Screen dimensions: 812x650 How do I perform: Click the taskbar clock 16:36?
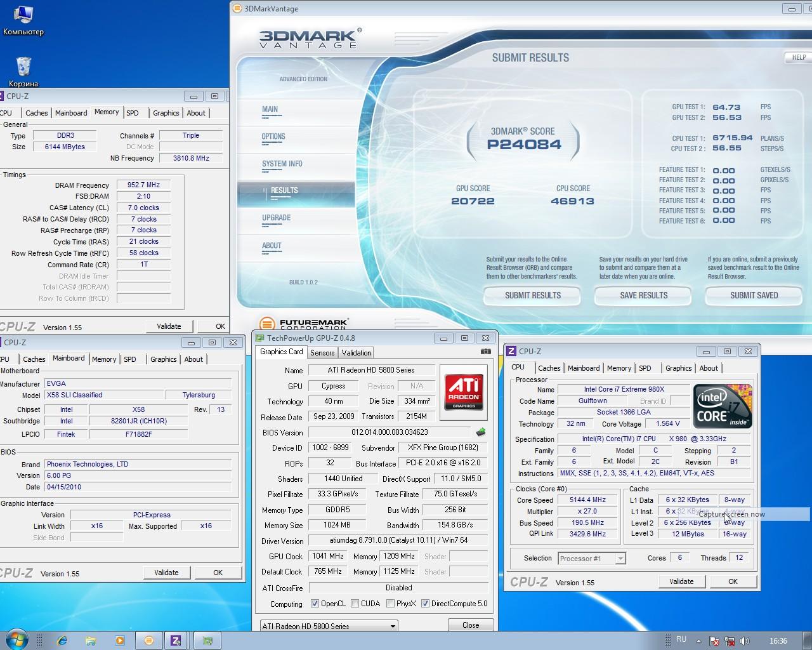[778, 640]
